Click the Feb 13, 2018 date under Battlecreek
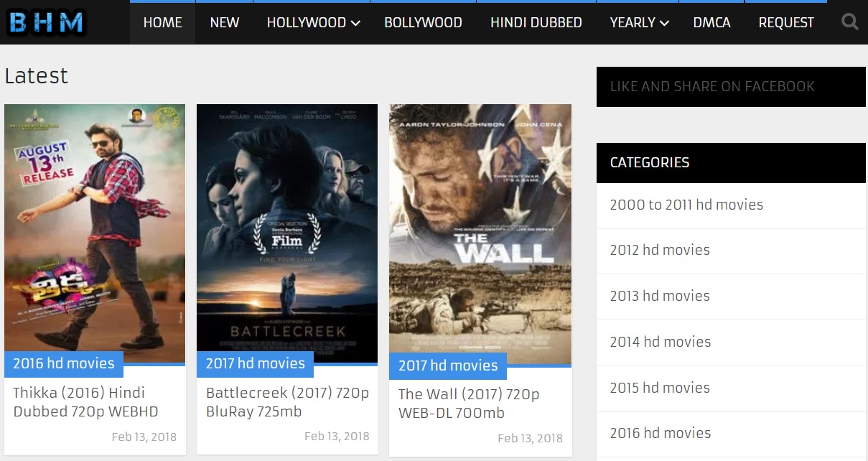The image size is (868, 461). [337, 436]
